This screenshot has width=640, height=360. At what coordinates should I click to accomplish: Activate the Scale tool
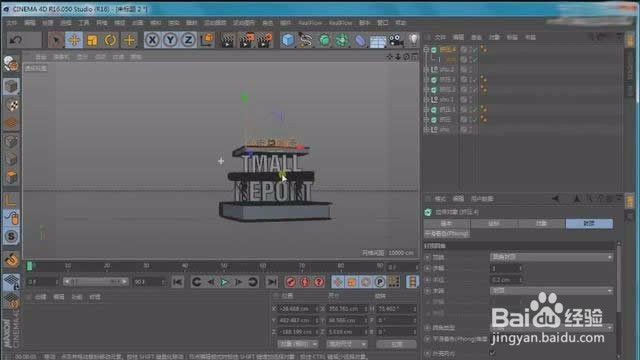[x=92, y=40]
